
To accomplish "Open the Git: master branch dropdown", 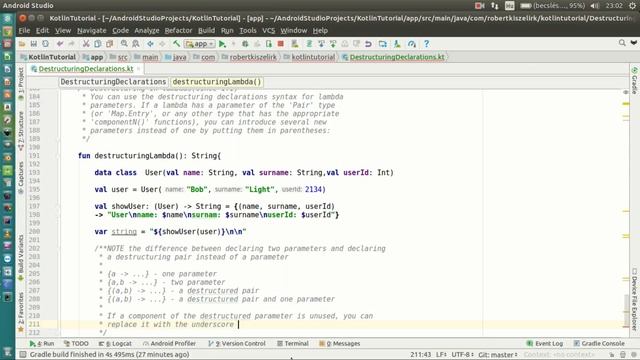I will [x=498, y=355].
